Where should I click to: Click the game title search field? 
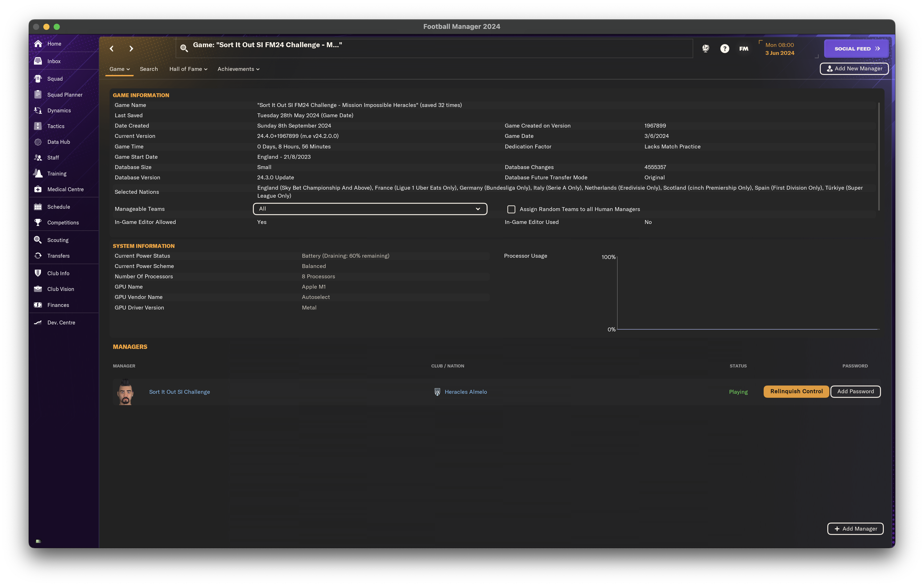click(x=434, y=48)
